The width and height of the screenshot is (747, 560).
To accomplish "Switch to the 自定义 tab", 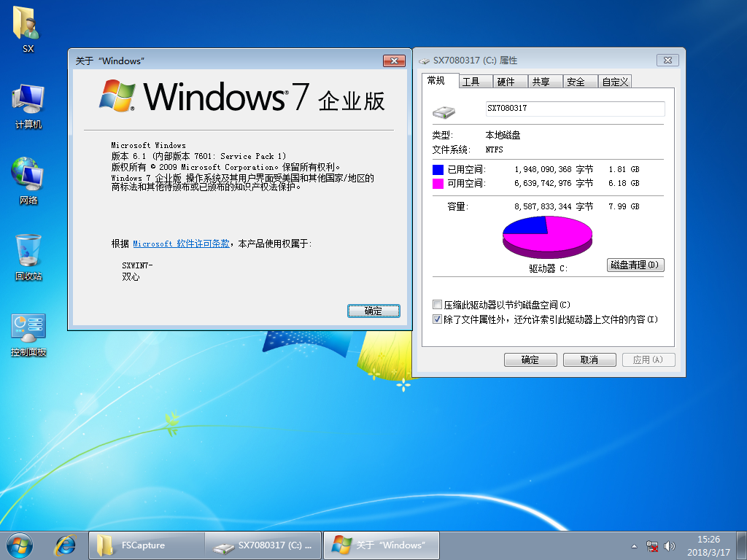I will coord(615,82).
